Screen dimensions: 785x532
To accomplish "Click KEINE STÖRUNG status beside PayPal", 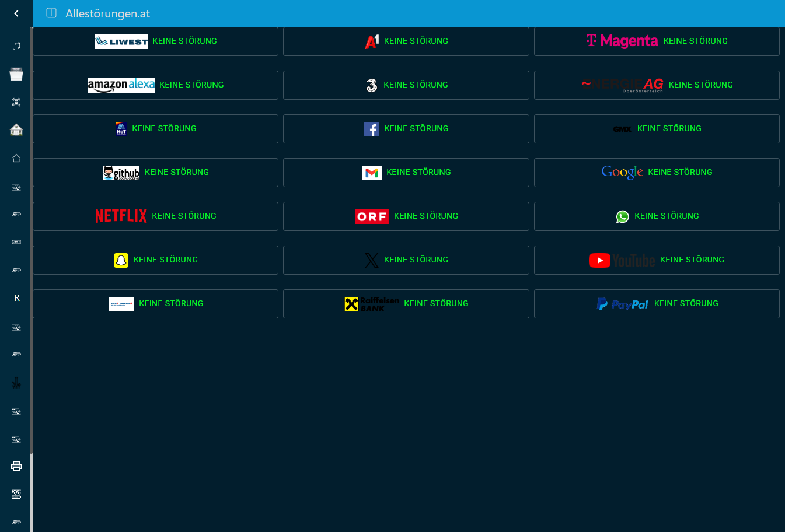I will (686, 303).
